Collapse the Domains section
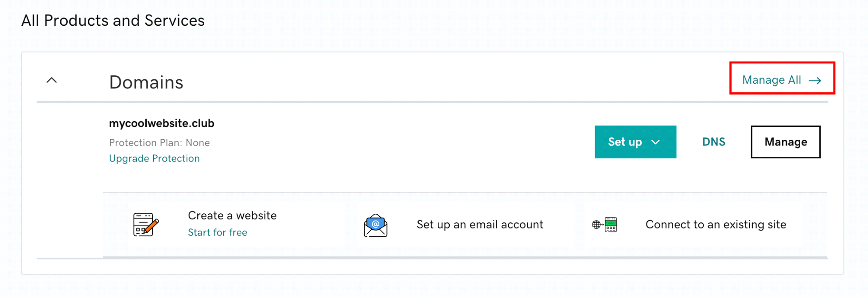The image size is (868, 298). pos(51,80)
